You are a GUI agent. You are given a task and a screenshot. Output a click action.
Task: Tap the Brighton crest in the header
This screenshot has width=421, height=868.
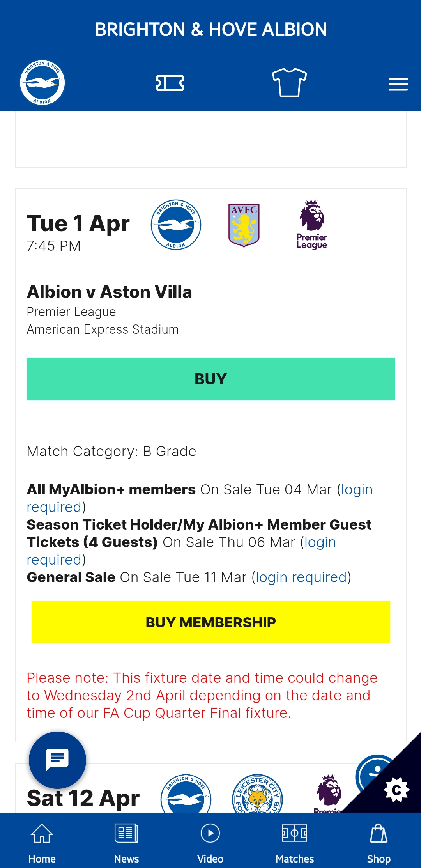click(x=42, y=83)
